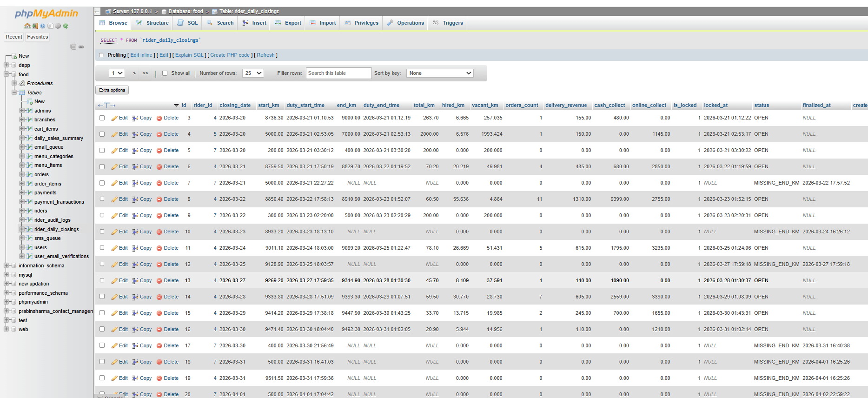
Task: Open the riders table icon in tree
Action: (x=29, y=211)
